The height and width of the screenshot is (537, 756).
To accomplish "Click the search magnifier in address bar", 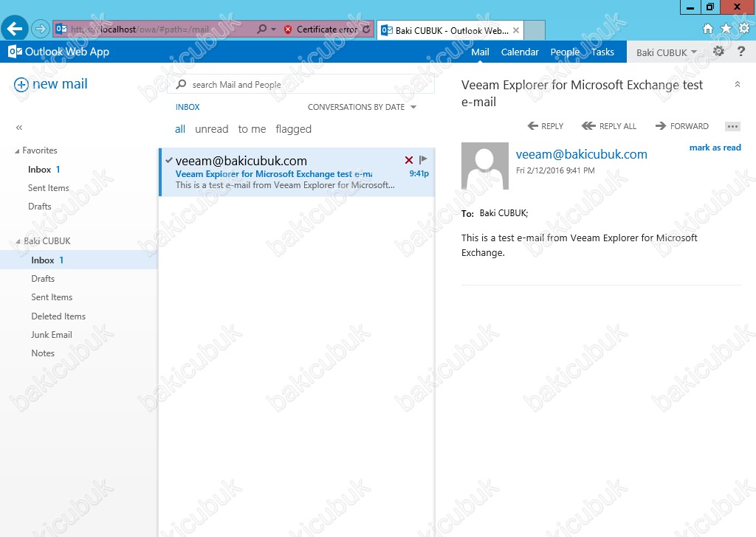I will click(261, 30).
